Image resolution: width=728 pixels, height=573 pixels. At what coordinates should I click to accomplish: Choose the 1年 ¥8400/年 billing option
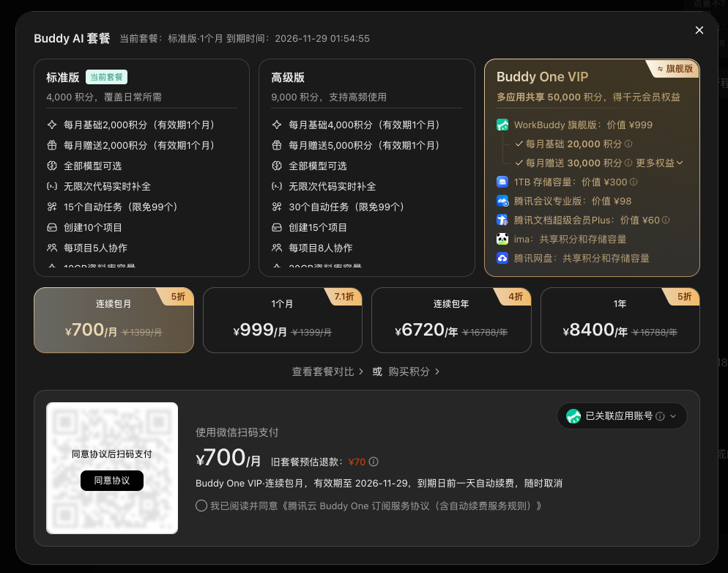pos(620,320)
